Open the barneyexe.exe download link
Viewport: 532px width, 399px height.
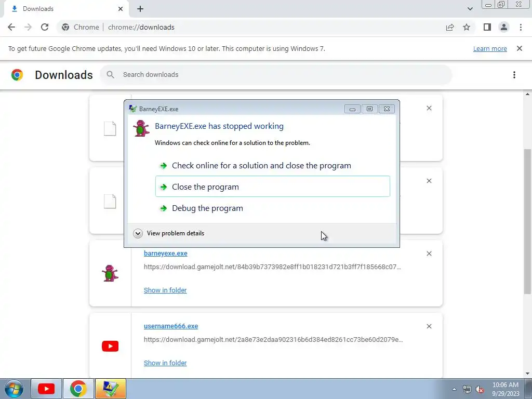tap(166, 254)
